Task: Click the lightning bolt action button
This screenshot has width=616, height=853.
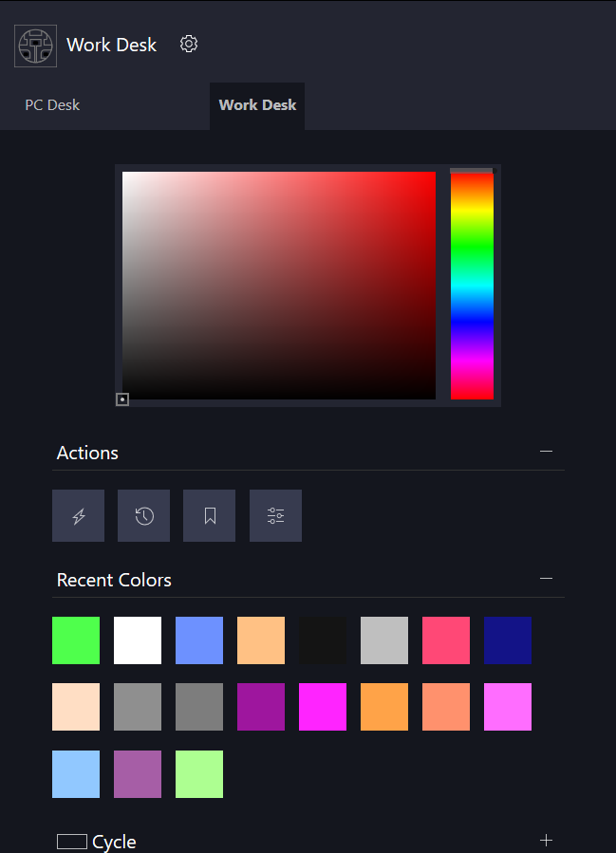Action: click(x=79, y=516)
